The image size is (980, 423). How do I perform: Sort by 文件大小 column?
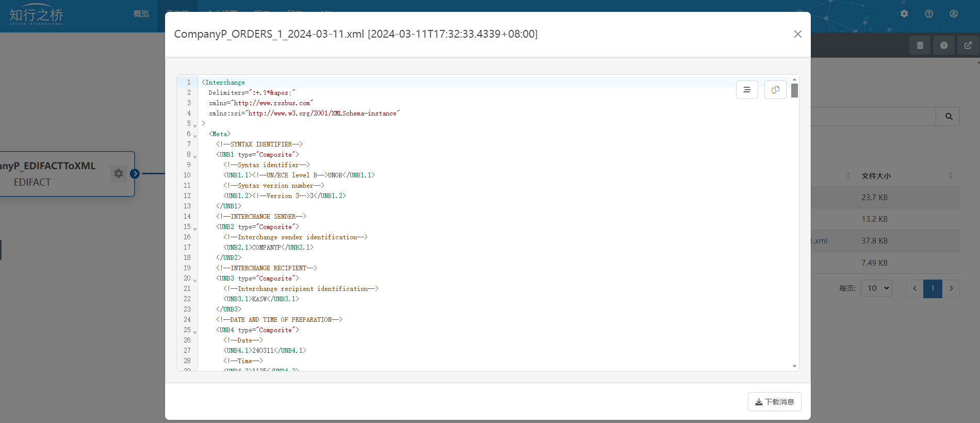876,176
